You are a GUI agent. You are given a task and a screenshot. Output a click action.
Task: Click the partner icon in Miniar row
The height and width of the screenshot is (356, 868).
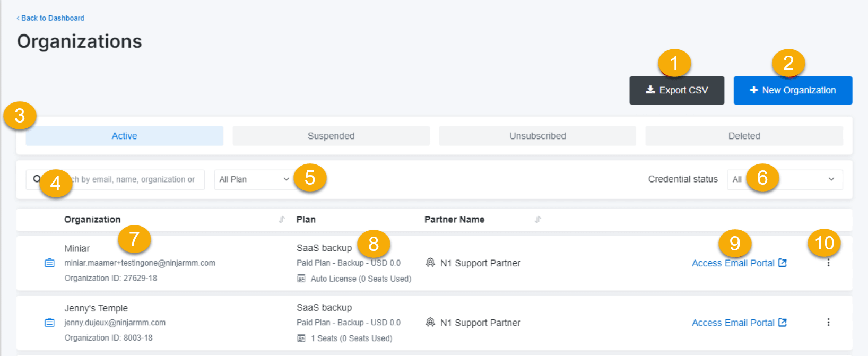point(430,263)
